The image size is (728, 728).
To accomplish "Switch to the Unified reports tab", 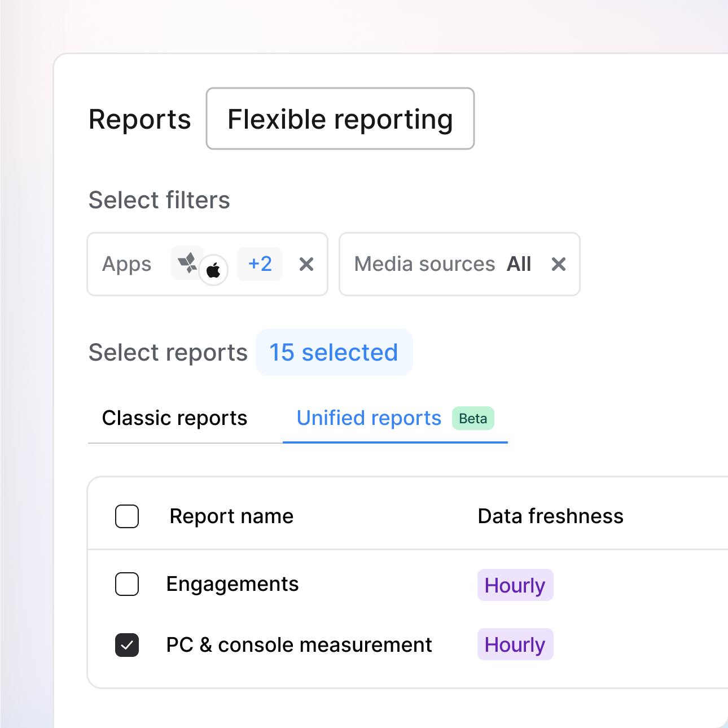I will pos(369,418).
